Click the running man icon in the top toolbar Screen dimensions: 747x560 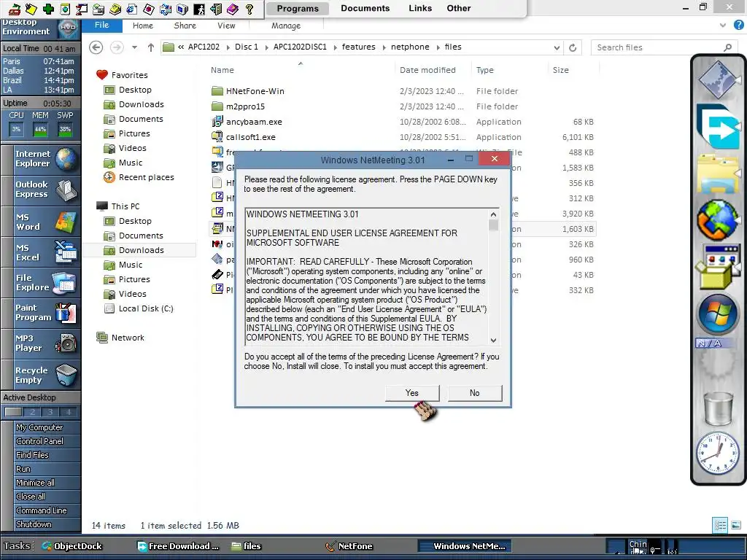[x=199, y=9]
